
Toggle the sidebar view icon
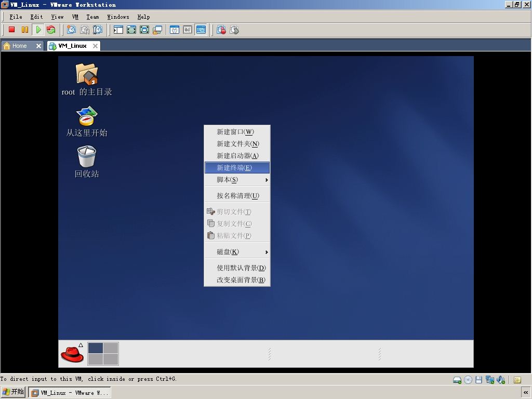pyautogui.click(x=118, y=30)
